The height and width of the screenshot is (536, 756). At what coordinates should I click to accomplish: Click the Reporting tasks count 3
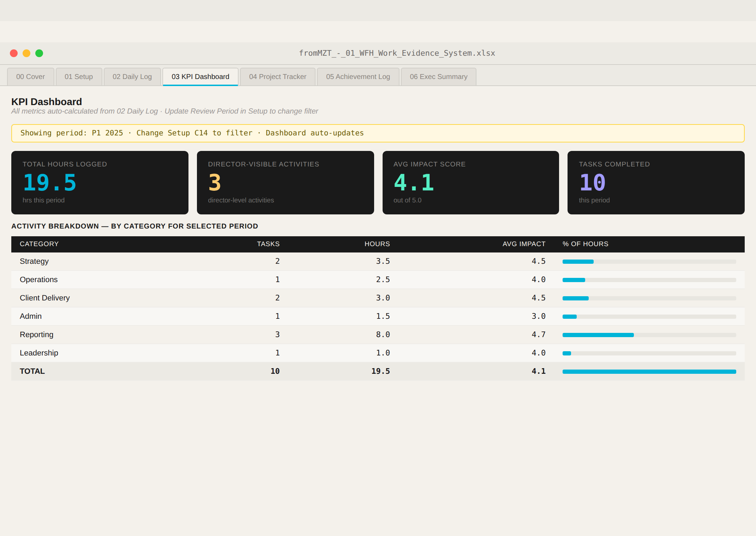click(277, 335)
